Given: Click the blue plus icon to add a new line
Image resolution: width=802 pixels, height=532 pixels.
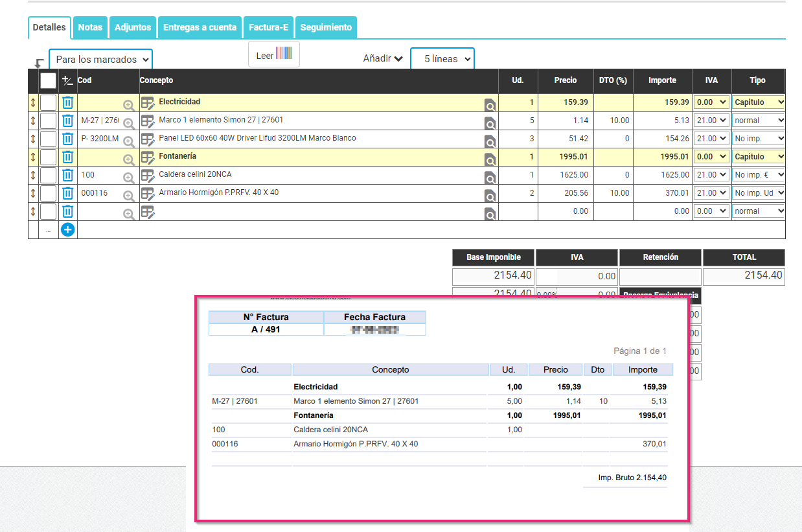Looking at the screenshot, I should point(67,229).
